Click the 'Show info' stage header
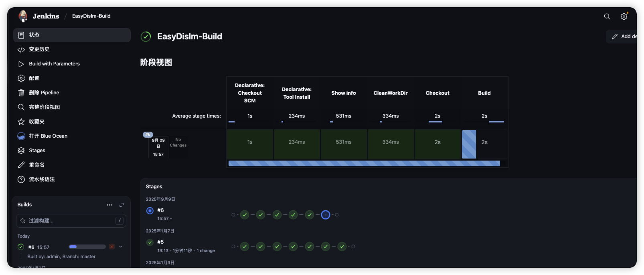This screenshot has height=275, width=644. click(344, 93)
